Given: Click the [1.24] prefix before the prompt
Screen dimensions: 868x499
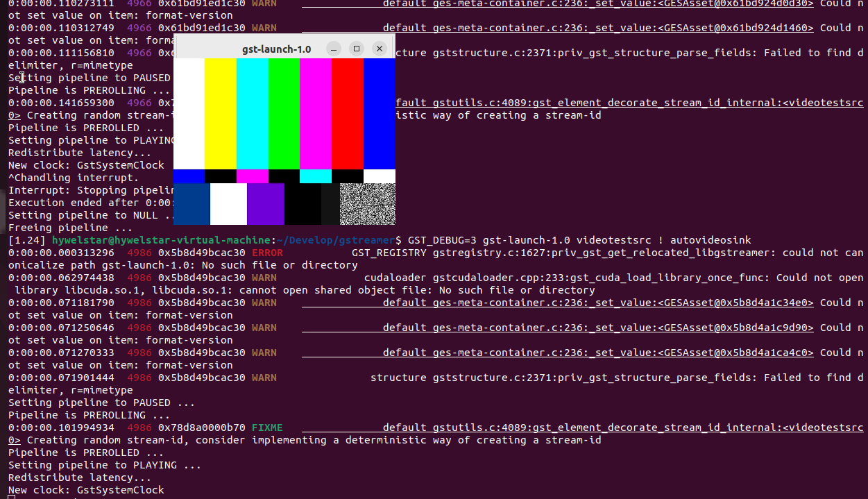Looking at the screenshot, I should tap(27, 240).
